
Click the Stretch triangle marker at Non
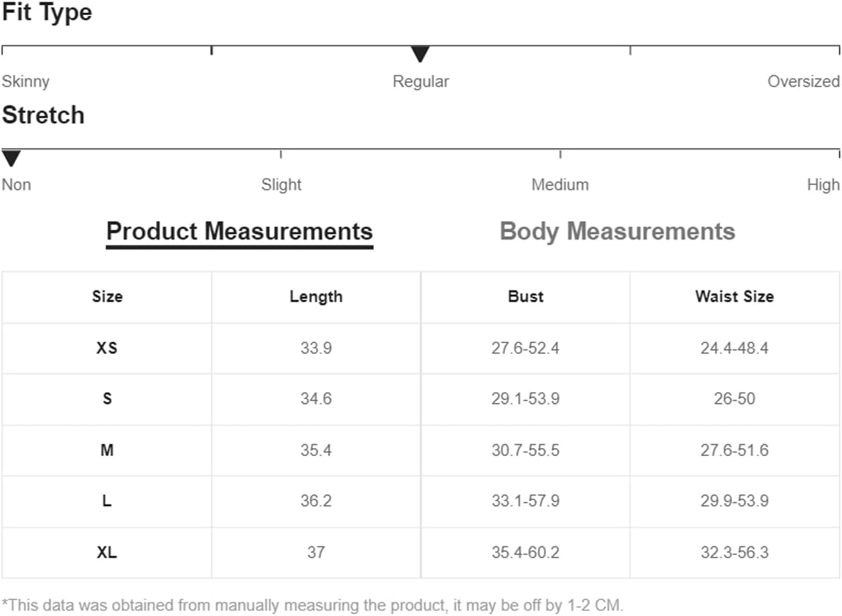click(11, 158)
